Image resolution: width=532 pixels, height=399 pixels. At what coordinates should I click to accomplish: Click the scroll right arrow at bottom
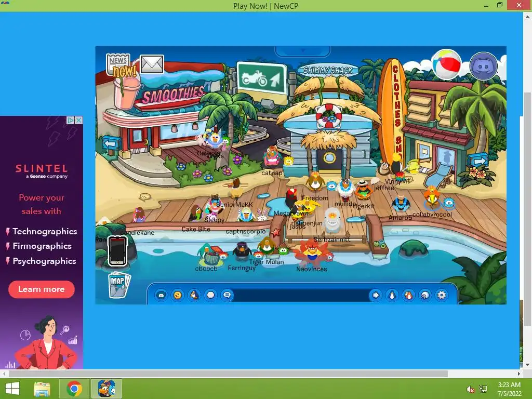(x=519, y=374)
